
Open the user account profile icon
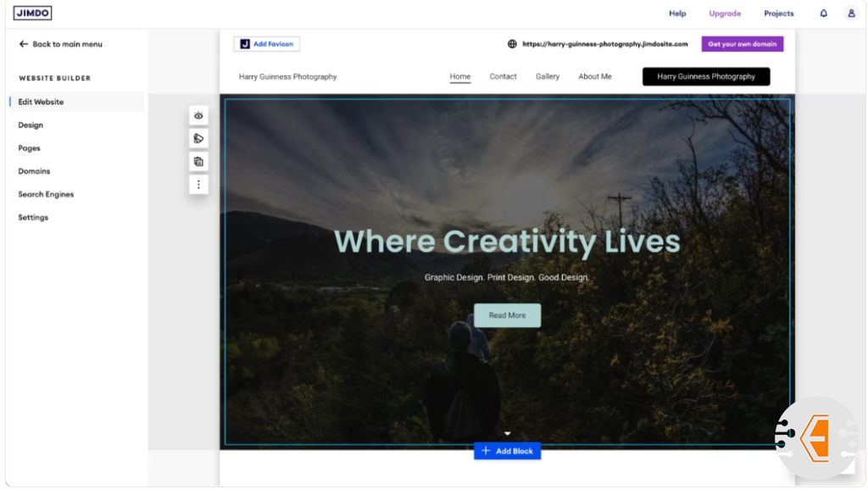click(x=851, y=14)
